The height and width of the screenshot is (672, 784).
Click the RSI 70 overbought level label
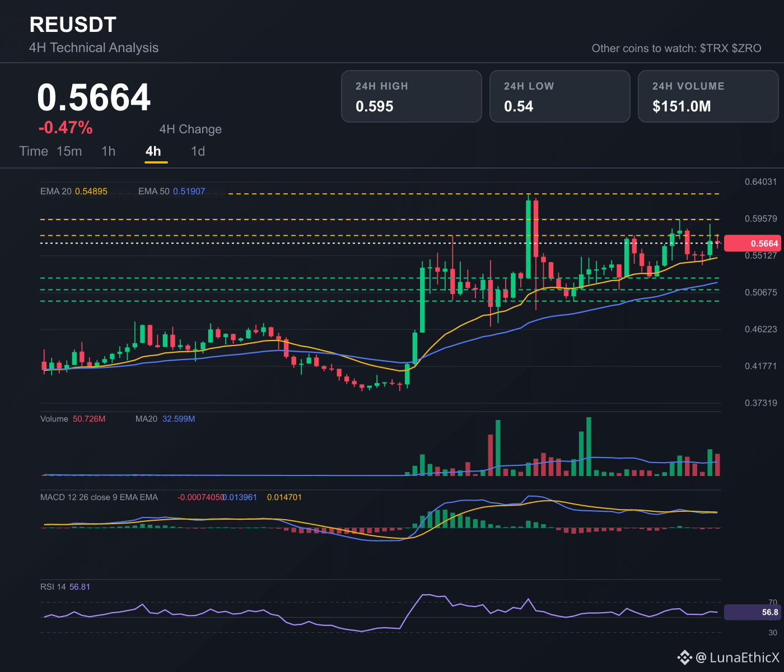click(773, 603)
